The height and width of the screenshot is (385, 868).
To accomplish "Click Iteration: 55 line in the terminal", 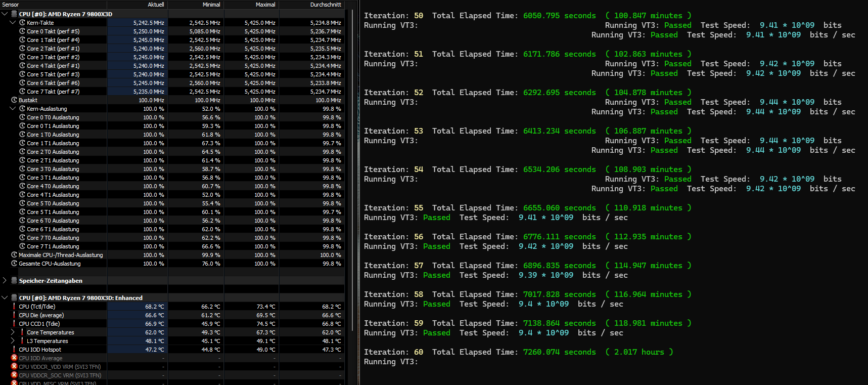I will coord(528,208).
